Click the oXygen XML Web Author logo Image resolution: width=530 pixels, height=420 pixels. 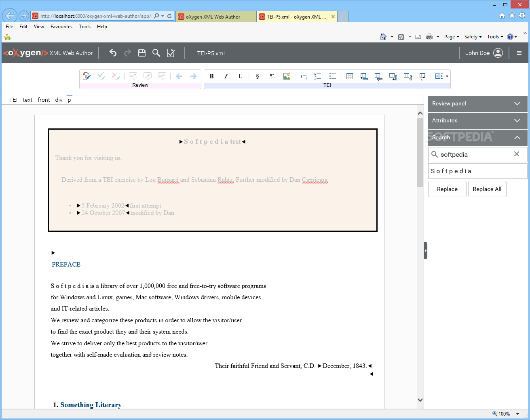pos(48,53)
